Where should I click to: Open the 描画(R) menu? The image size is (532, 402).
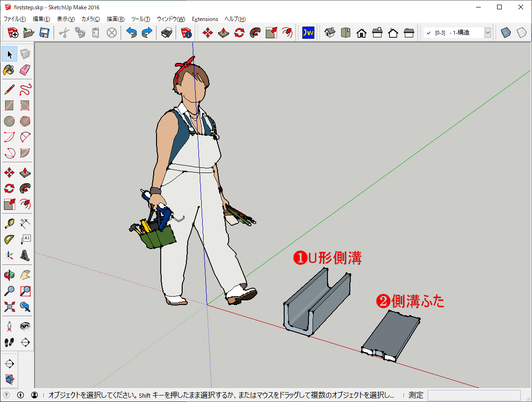[x=116, y=19]
